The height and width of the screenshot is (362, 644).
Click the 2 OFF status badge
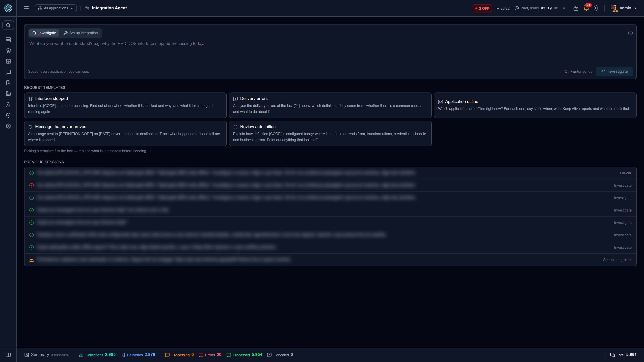coord(482,8)
